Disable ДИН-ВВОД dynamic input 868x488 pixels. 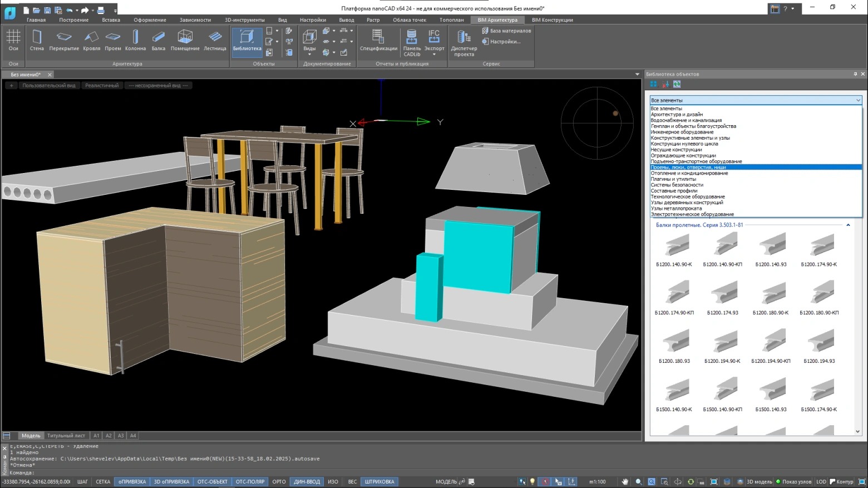(307, 482)
